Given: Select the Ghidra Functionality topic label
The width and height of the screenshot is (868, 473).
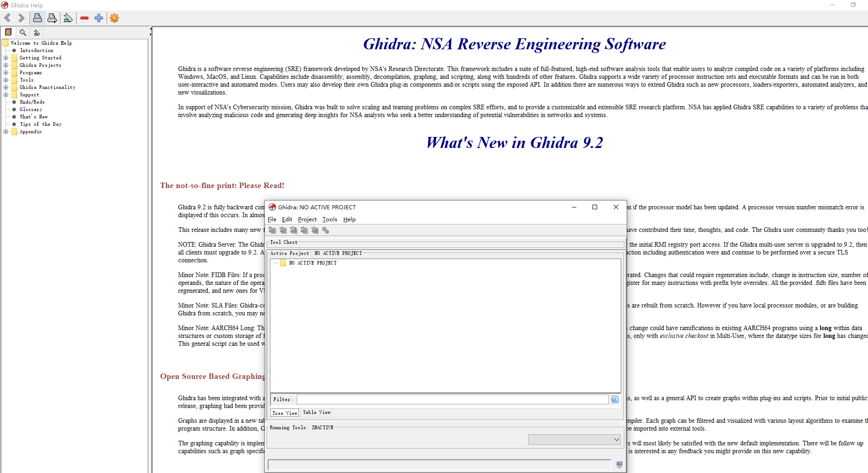Looking at the screenshot, I should tap(48, 87).
